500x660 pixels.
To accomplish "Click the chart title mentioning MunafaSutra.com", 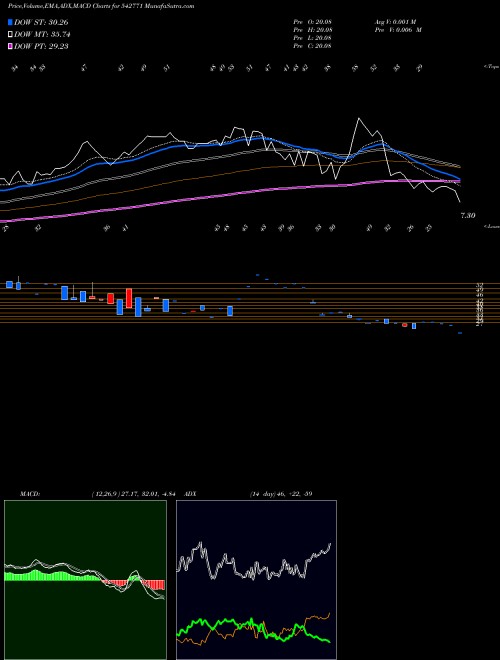I will tap(101, 6).
